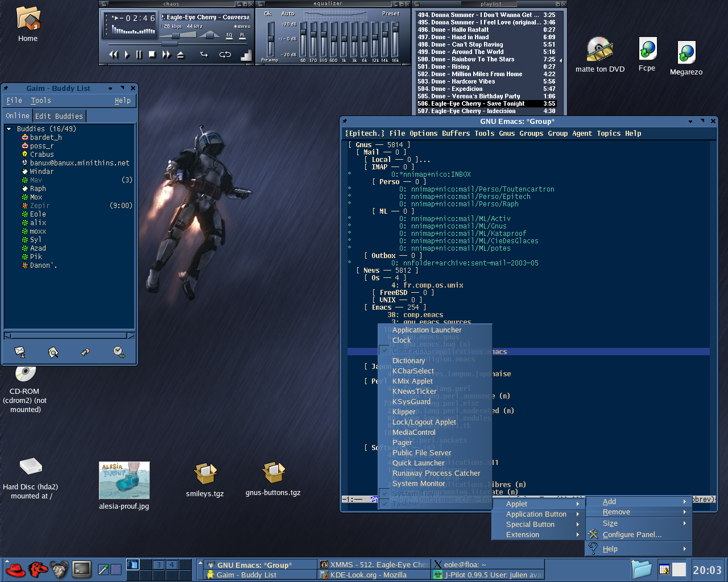Screen dimensions: 728x582
Task: Select playlist track 'Dune - Rising'
Action: [x=486, y=66]
